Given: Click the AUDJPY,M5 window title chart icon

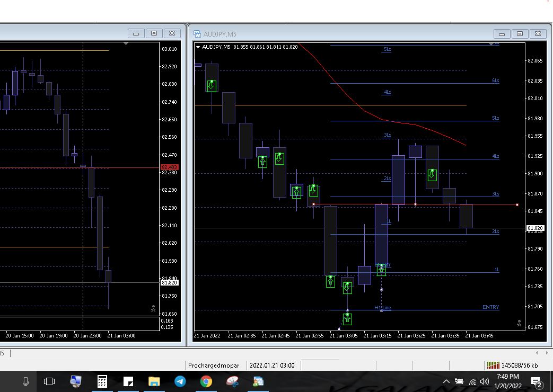Looking at the screenshot, I should tap(197, 34).
